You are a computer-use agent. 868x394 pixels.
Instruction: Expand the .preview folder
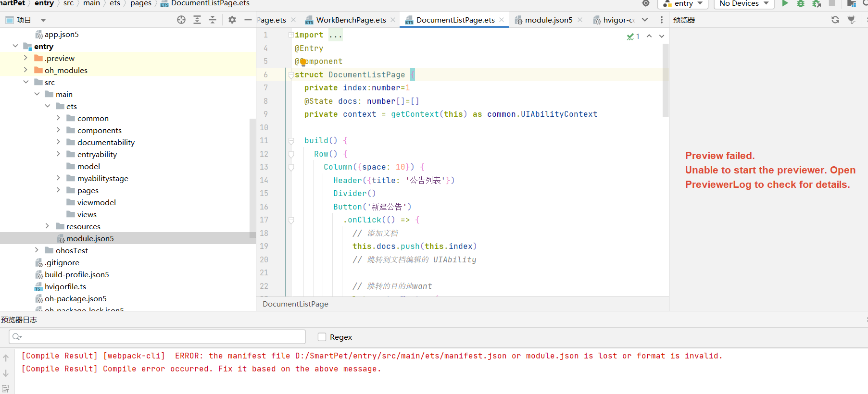click(x=25, y=58)
